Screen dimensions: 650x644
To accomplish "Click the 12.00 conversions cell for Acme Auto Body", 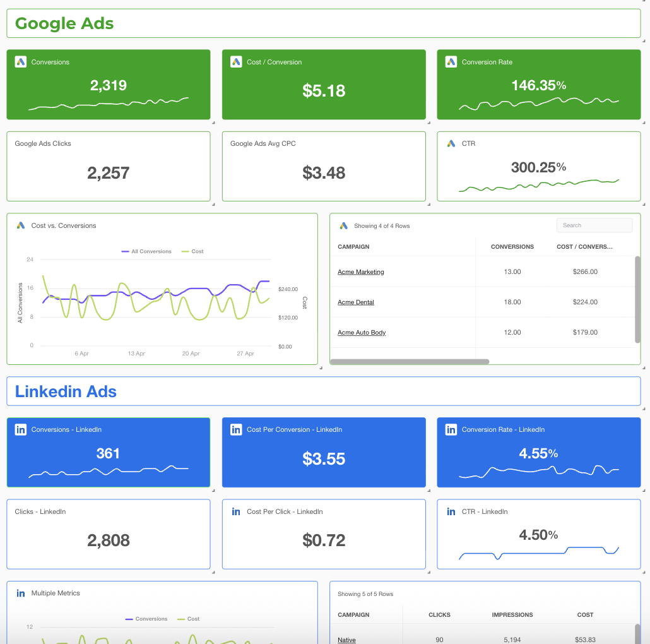I will point(512,332).
